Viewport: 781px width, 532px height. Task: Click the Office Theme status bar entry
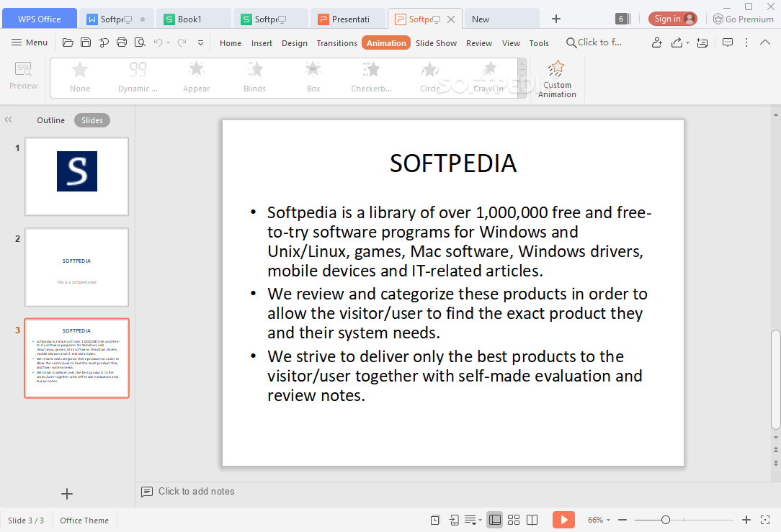84,520
